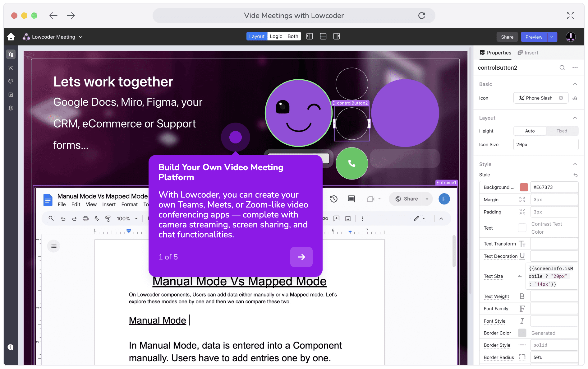Image resolution: width=588 pixels, height=369 pixels.
Task: Click the home icon in the editor header
Action: point(11,37)
